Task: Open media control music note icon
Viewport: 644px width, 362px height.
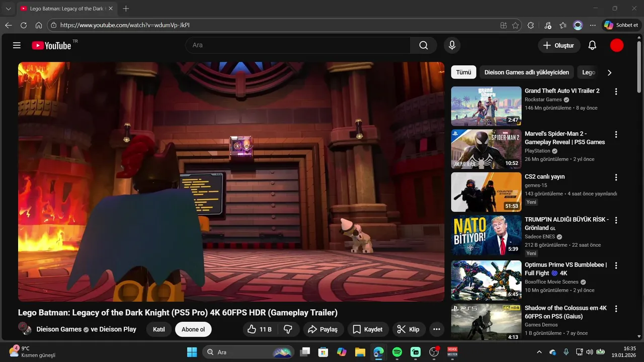Action: click(x=548, y=25)
